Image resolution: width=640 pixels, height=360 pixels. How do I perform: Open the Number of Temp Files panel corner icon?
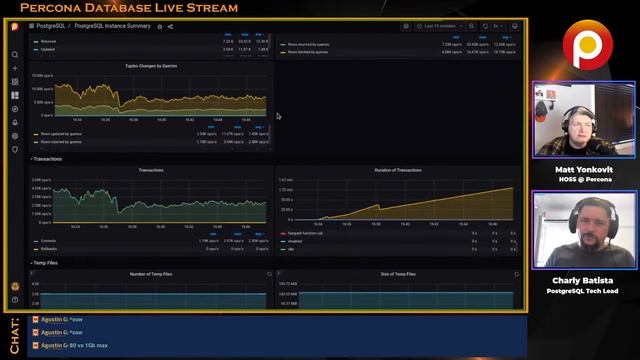click(269, 274)
